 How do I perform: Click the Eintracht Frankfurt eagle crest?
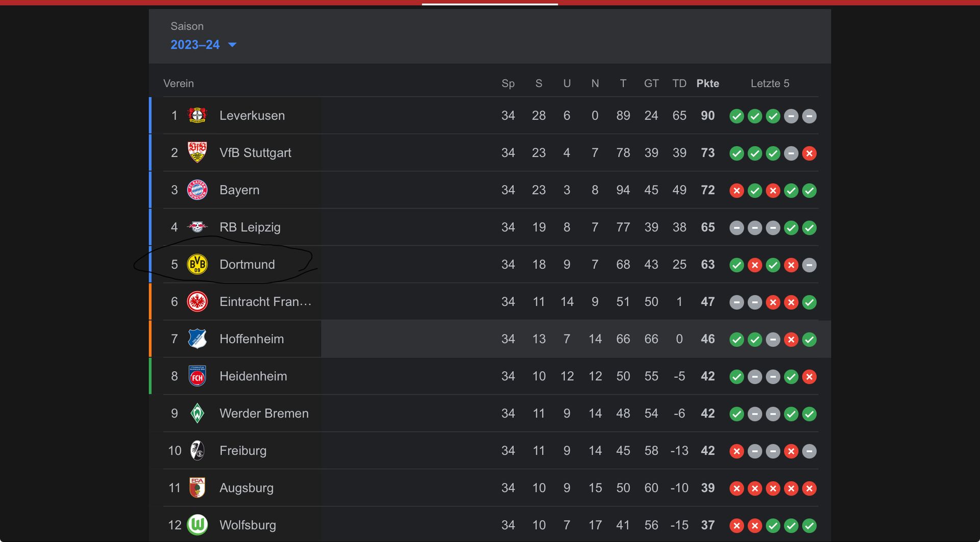pos(197,302)
